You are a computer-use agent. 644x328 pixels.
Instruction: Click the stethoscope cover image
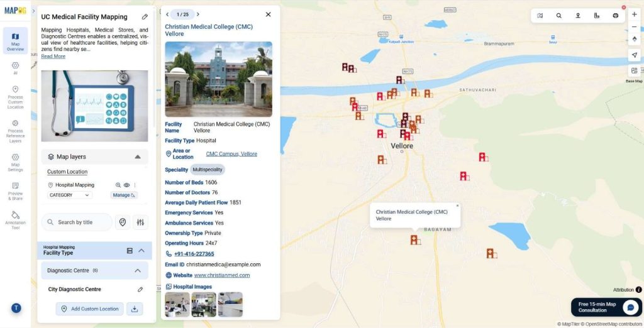tap(94, 106)
